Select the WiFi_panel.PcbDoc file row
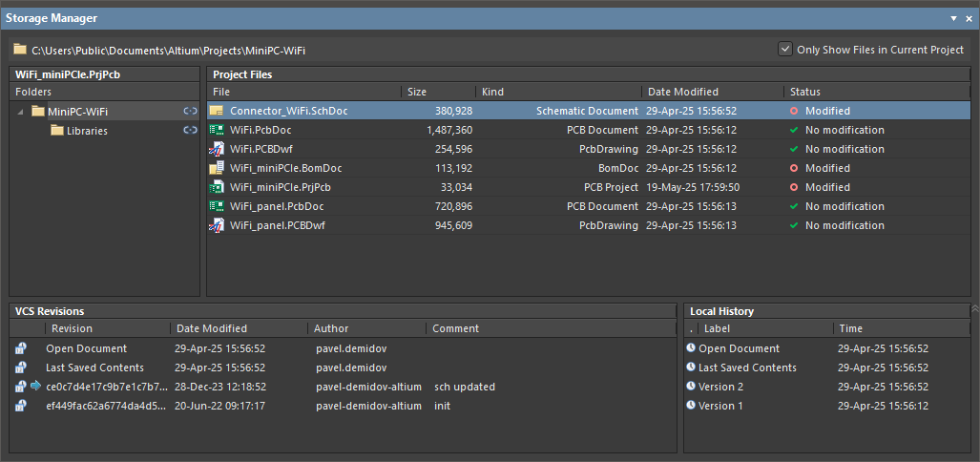Image resolution: width=980 pixels, height=462 pixels. (276, 206)
